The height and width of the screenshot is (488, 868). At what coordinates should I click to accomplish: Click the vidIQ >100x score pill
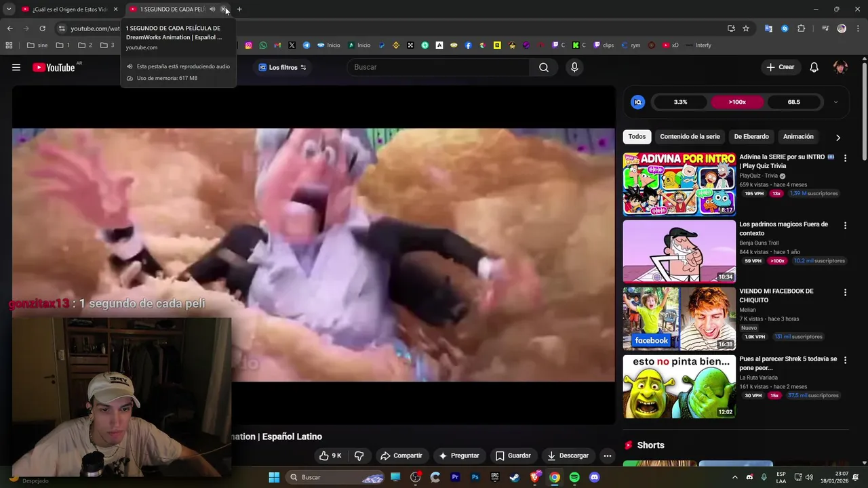(x=737, y=102)
